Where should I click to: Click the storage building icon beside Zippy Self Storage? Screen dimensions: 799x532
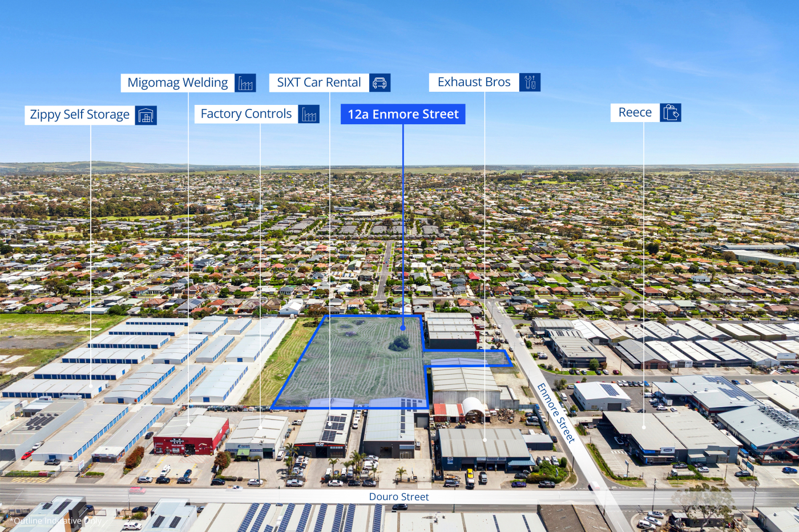coord(146,115)
